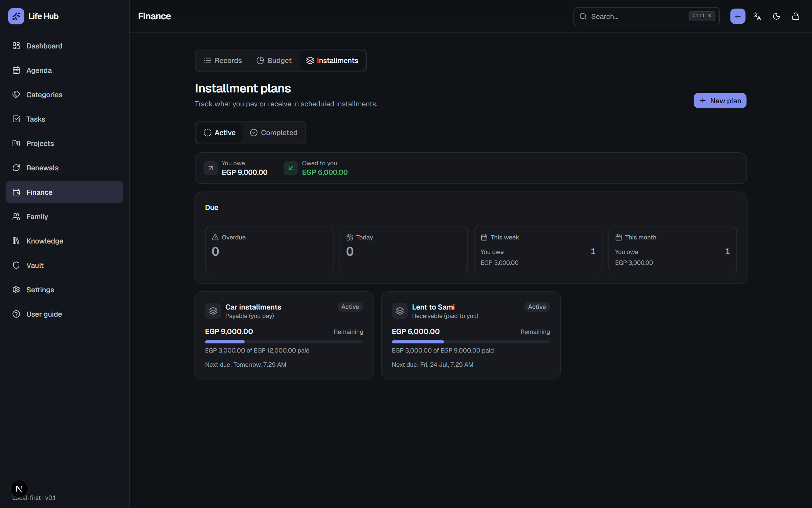Open the Family section
The width and height of the screenshot is (812, 508).
65,216
